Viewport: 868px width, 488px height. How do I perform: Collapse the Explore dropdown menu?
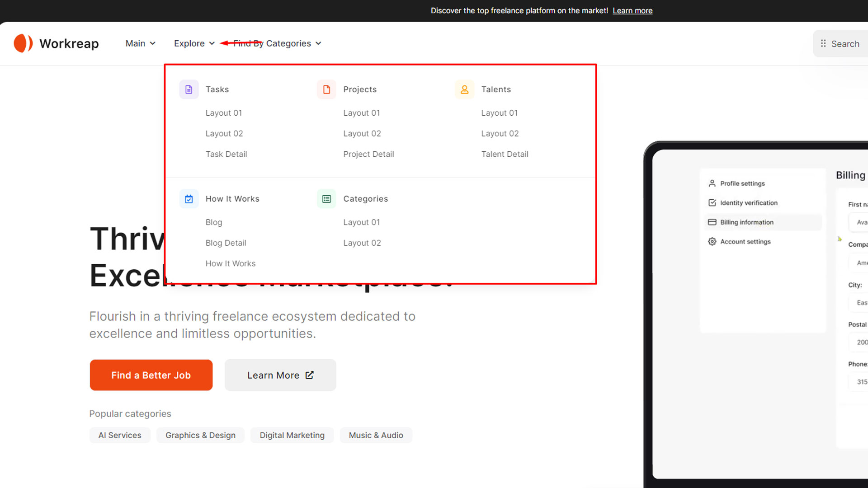click(194, 43)
